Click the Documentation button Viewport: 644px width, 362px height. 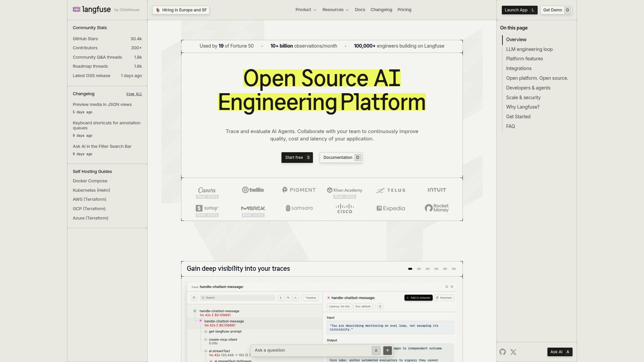[341, 158]
